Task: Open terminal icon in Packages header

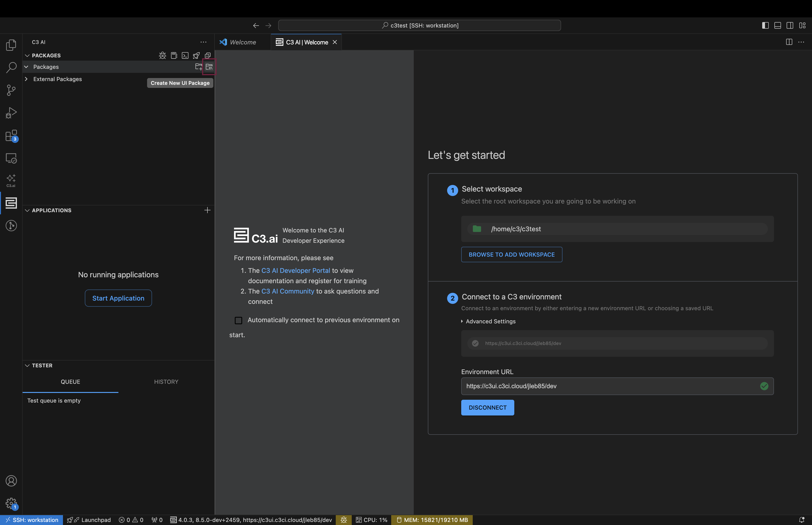Action: click(x=185, y=55)
